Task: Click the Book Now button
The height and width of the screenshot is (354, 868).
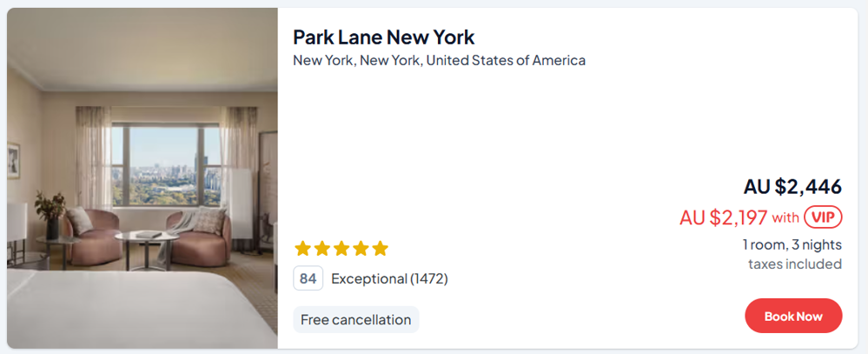Action: point(793,316)
